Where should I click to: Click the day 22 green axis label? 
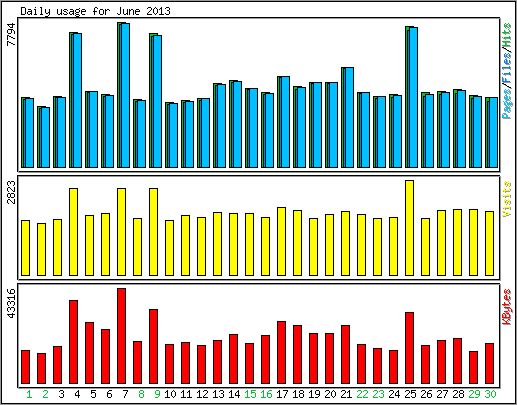tap(362, 394)
